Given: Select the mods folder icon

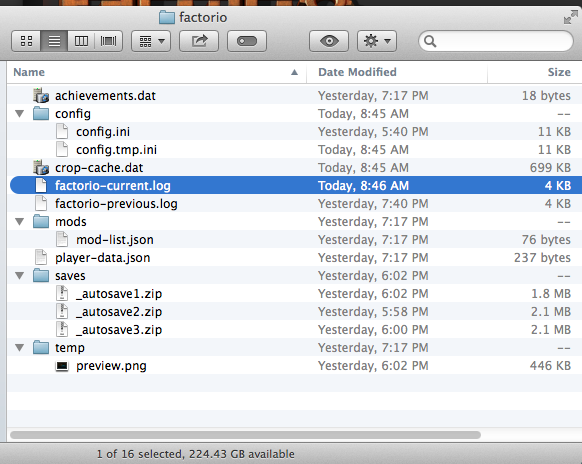Looking at the screenshot, I should pos(41,222).
